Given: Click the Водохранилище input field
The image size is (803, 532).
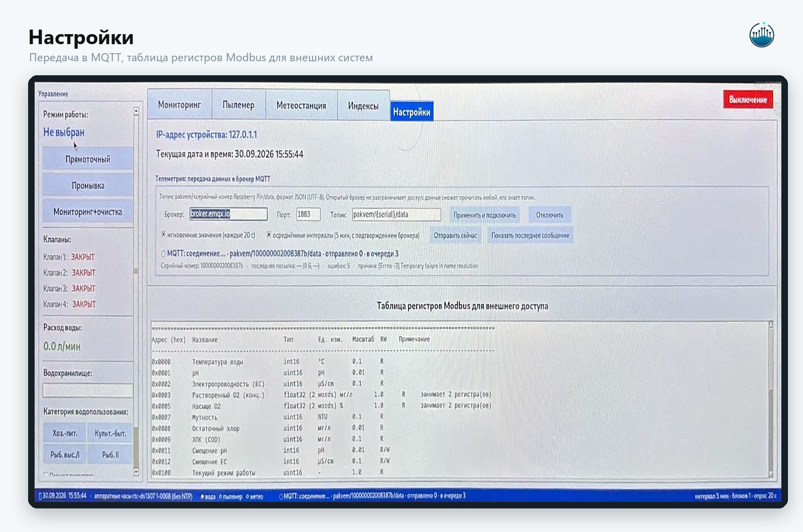Looking at the screenshot, I should coord(88,390).
